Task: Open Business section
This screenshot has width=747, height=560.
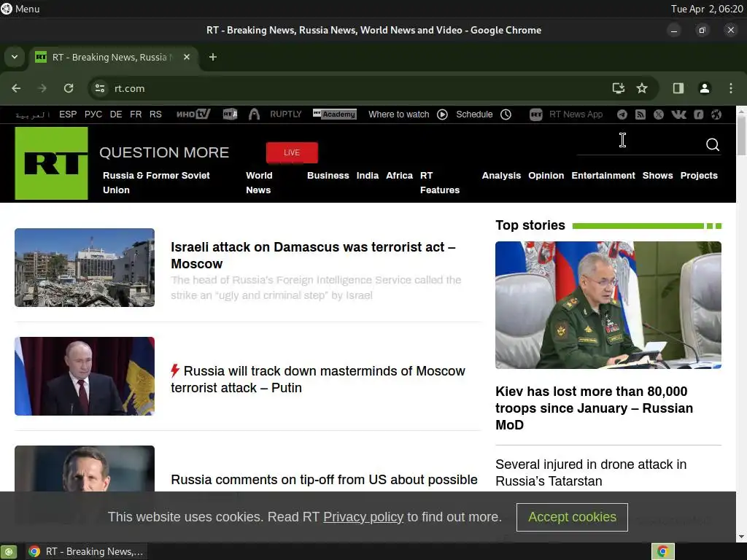Action: pos(328,175)
